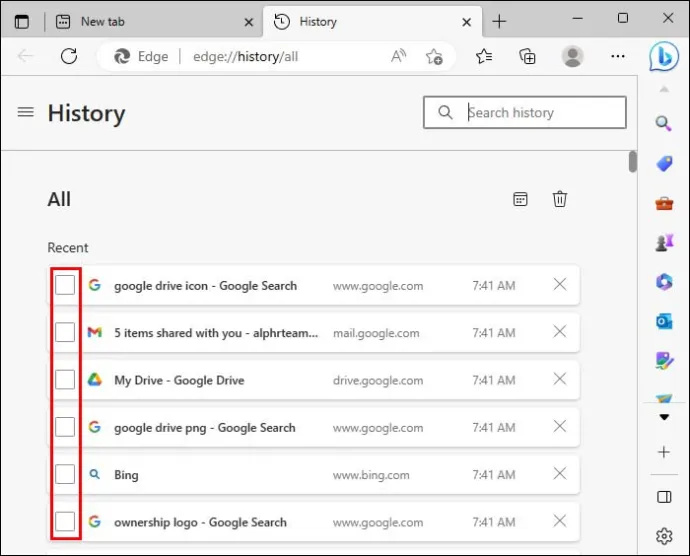Select checkbox for 5 items shared entry
Viewport: 690px width, 556px height.
tap(65, 332)
